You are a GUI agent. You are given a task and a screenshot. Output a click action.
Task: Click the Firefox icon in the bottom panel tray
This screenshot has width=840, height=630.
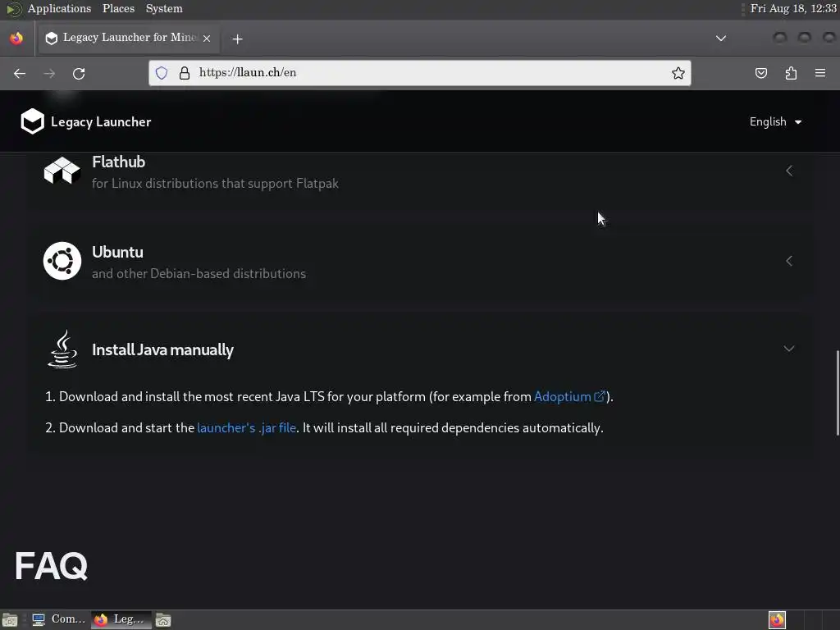[777, 620]
